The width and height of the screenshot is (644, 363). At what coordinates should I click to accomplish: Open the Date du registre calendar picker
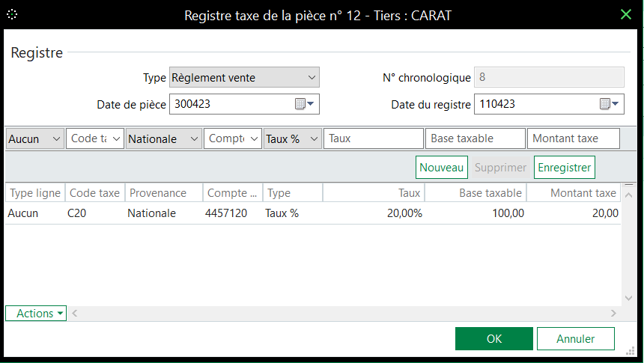click(610, 105)
